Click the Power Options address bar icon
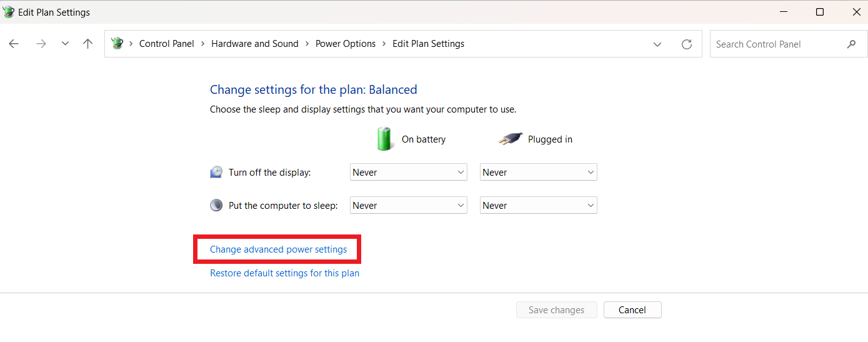Screen dimensions: 868x342 (x=117, y=44)
